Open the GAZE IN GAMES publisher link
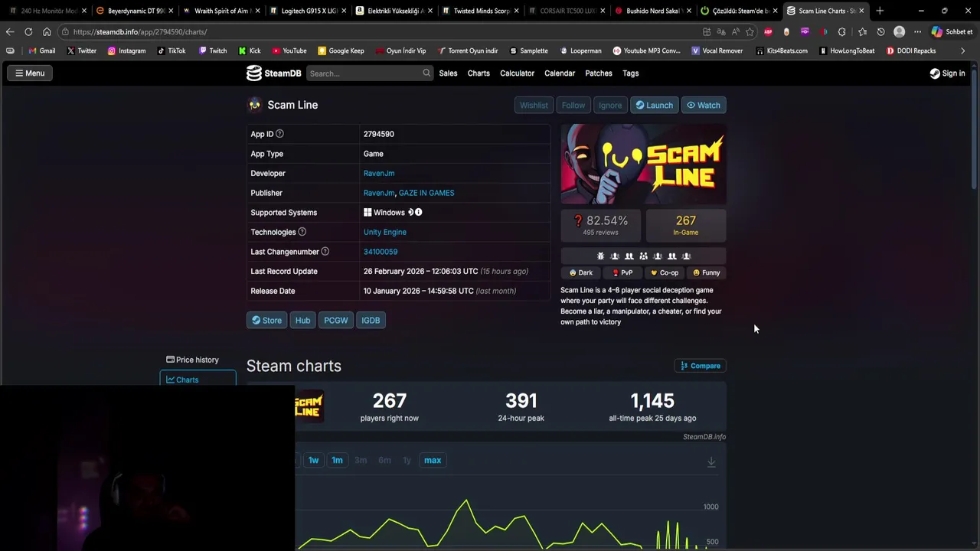The width and height of the screenshot is (980, 551). pos(426,193)
